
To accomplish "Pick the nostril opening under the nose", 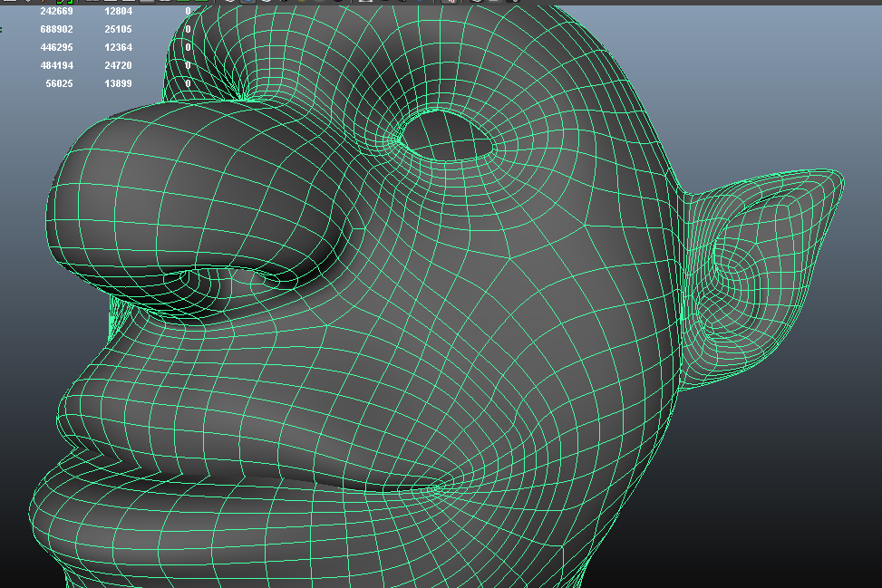I will 265,277.
